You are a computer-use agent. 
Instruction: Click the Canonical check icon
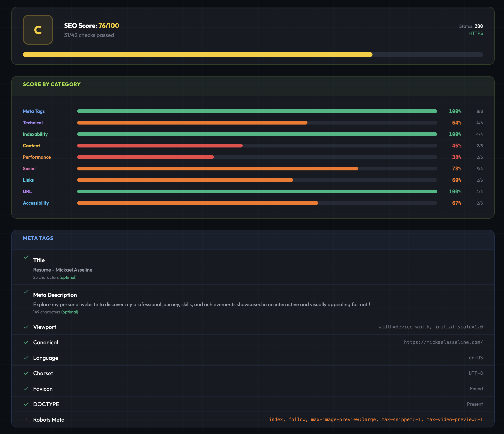(26, 342)
